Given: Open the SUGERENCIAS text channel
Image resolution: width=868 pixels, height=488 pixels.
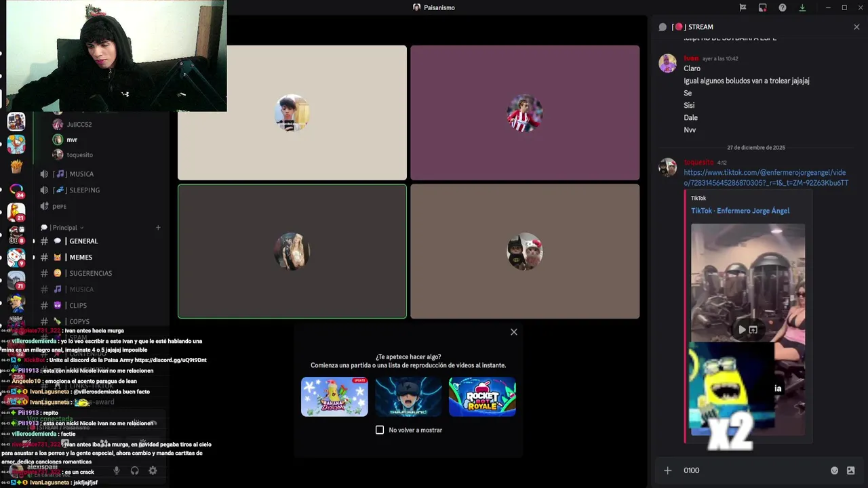Looking at the screenshot, I should pyautogui.click(x=100, y=273).
